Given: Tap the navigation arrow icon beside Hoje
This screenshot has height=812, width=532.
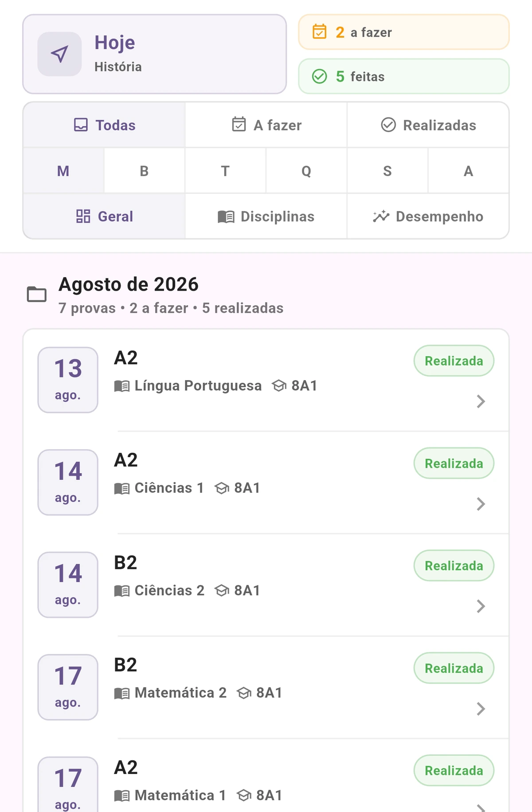Looking at the screenshot, I should (59, 54).
